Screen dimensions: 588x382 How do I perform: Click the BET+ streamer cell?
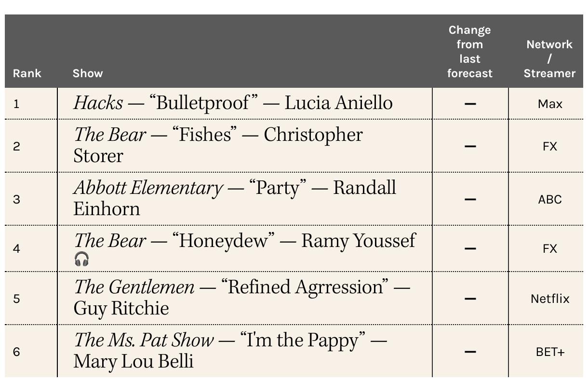[550, 352]
